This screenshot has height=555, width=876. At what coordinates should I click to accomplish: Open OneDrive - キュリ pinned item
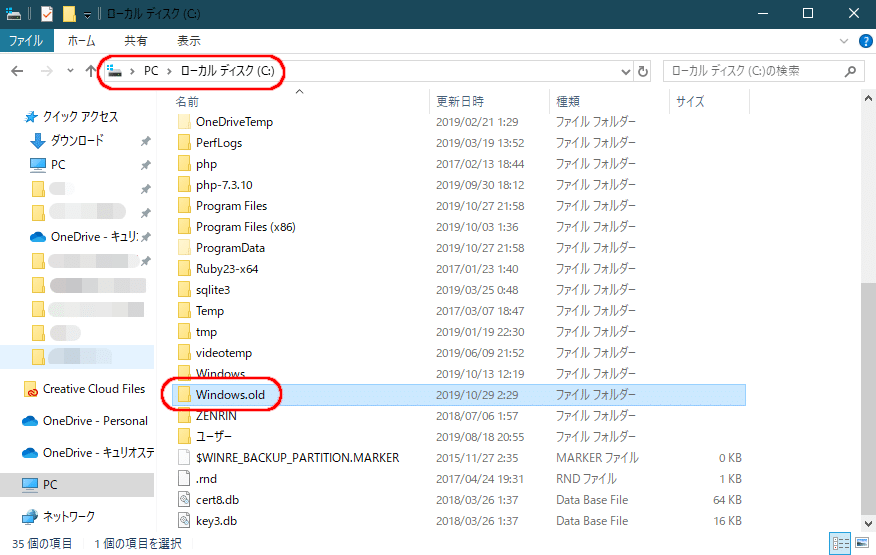pos(94,237)
